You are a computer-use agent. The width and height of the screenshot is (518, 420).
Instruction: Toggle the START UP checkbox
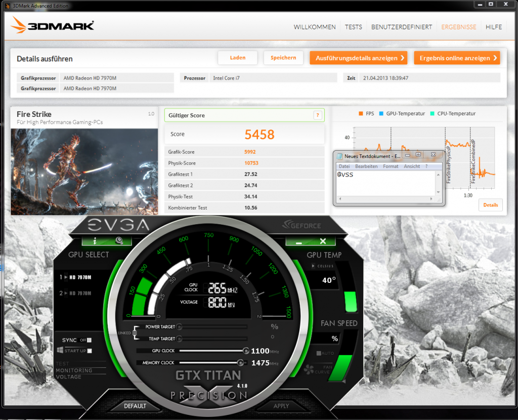tap(90, 351)
